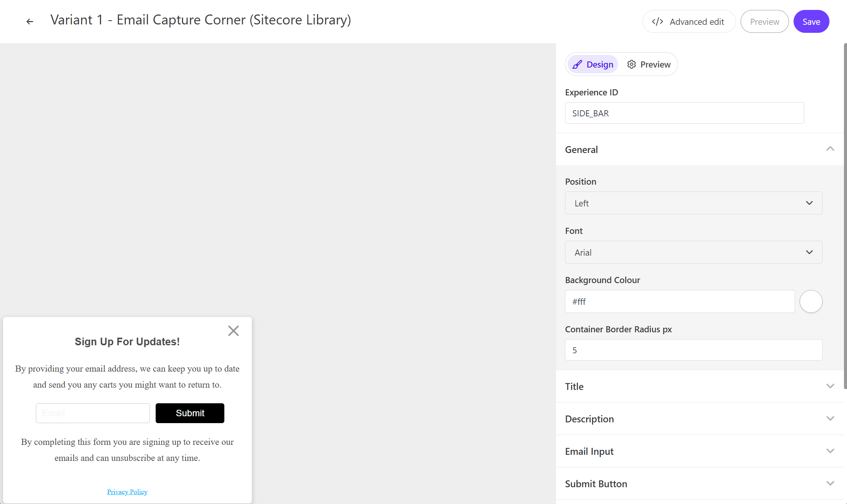Click the Container Border Radius field
The width and height of the screenshot is (847, 504).
(x=693, y=350)
